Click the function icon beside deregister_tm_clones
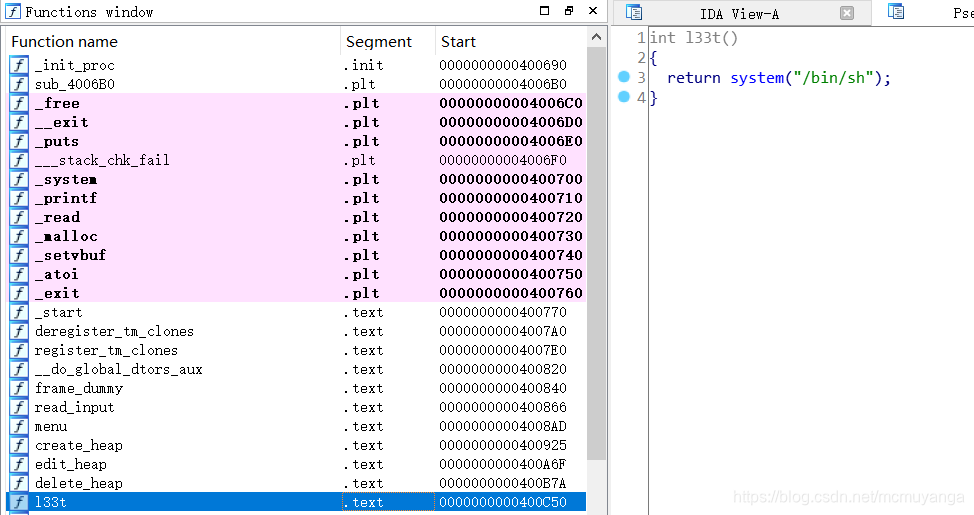Viewport: 974px width, 515px height. 19,331
